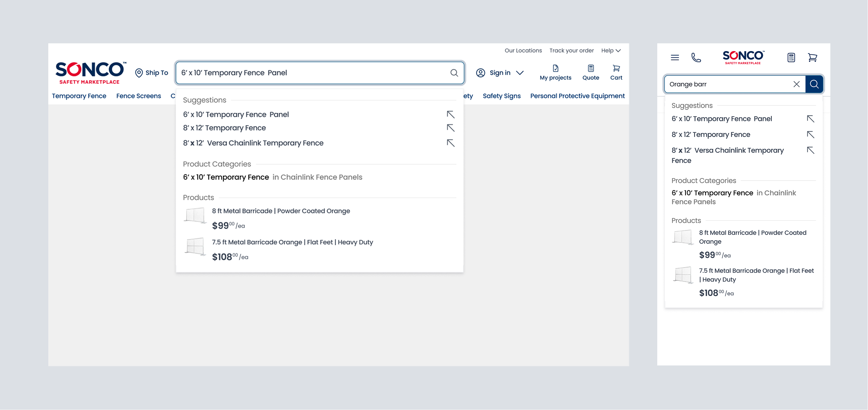Open Our Locations link

(x=523, y=51)
